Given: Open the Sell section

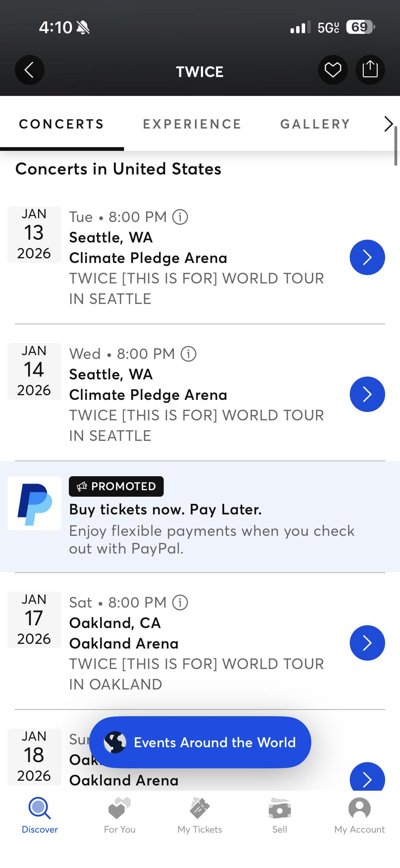Looking at the screenshot, I should pos(279,816).
